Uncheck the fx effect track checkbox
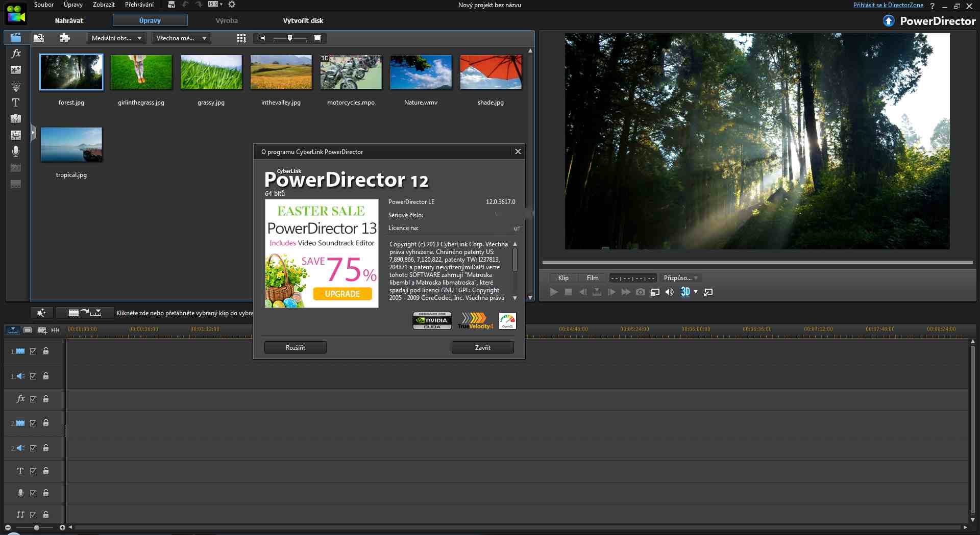 (33, 399)
